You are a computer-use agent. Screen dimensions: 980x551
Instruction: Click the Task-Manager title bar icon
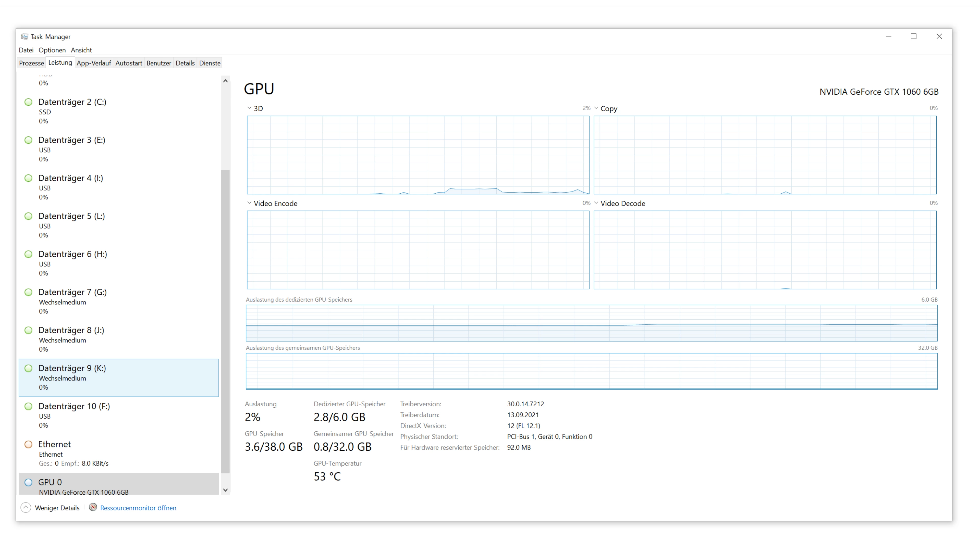point(24,36)
